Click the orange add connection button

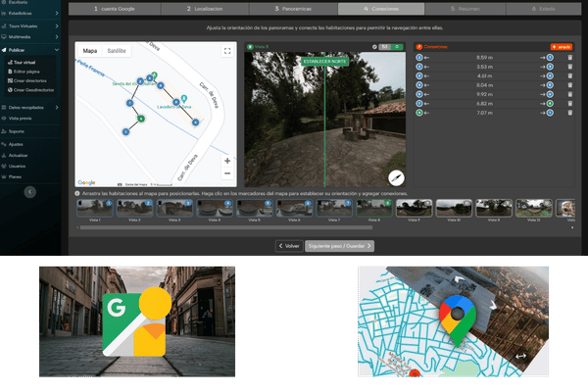coord(562,47)
